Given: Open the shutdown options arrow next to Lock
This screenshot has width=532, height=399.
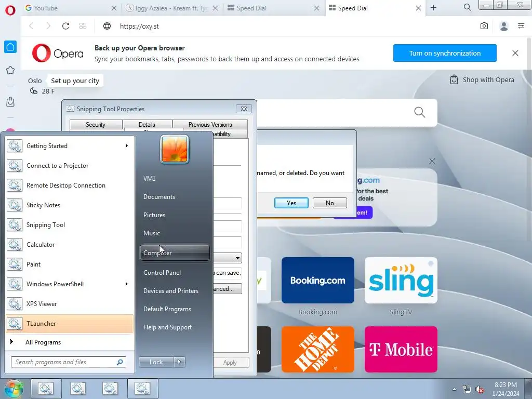Looking at the screenshot, I should point(179,362).
